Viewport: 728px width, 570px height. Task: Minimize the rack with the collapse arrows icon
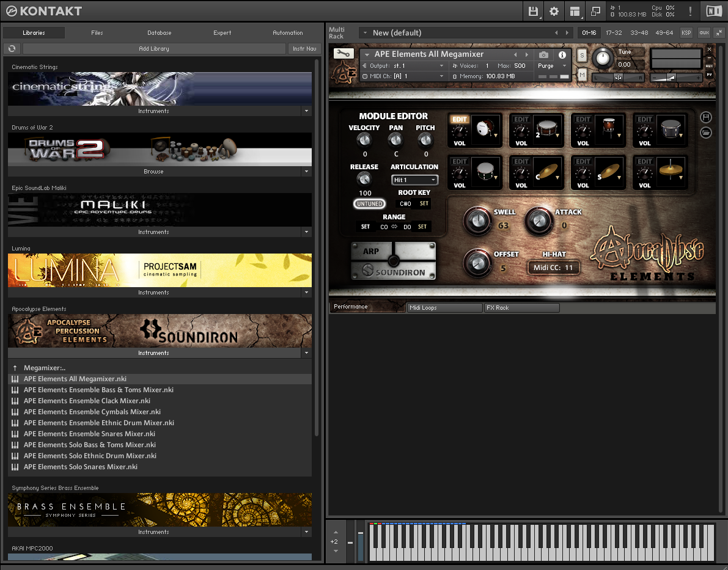pyautogui.click(x=719, y=32)
